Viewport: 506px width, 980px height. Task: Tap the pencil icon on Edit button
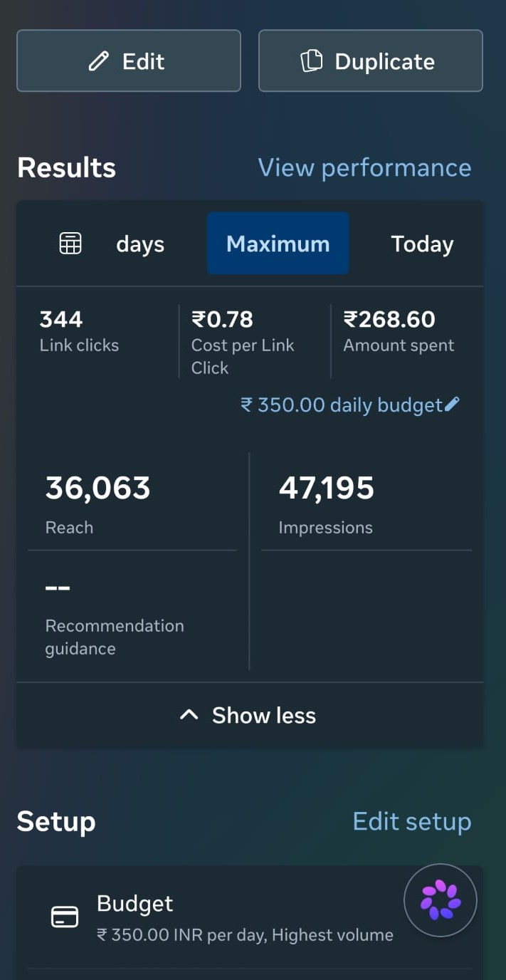tap(99, 61)
